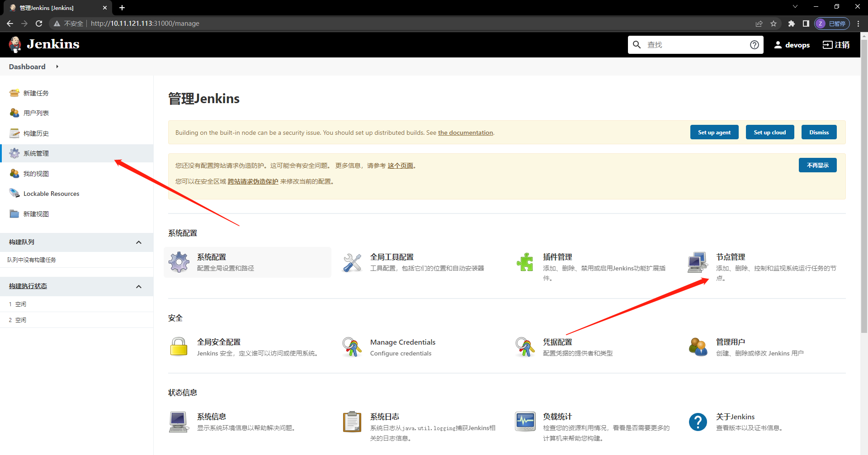This screenshot has width=868, height=455.
Task: Reload the page with refresh button
Action: 39,24
